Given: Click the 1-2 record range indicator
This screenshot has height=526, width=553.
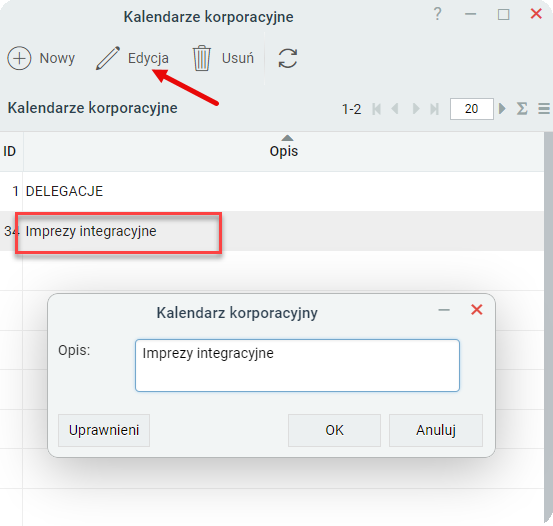Looking at the screenshot, I should (x=352, y=109).
